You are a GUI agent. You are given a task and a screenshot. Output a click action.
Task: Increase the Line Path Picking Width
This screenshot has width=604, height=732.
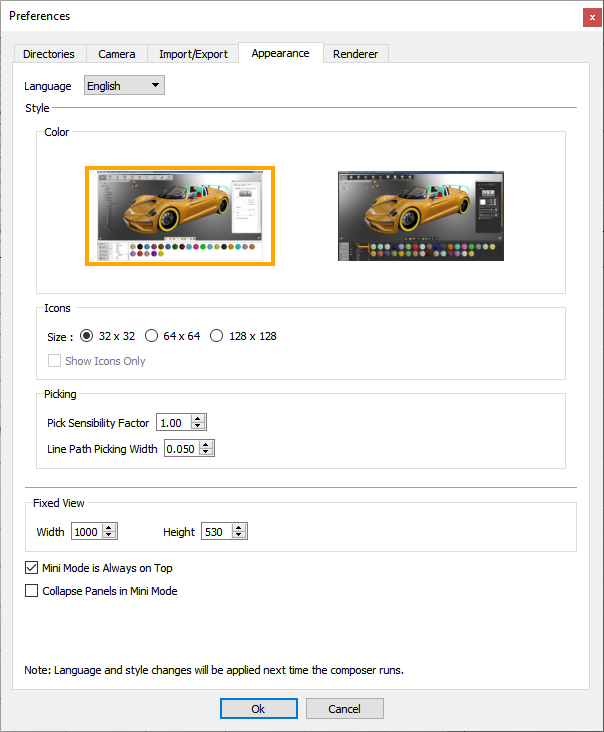206,445
